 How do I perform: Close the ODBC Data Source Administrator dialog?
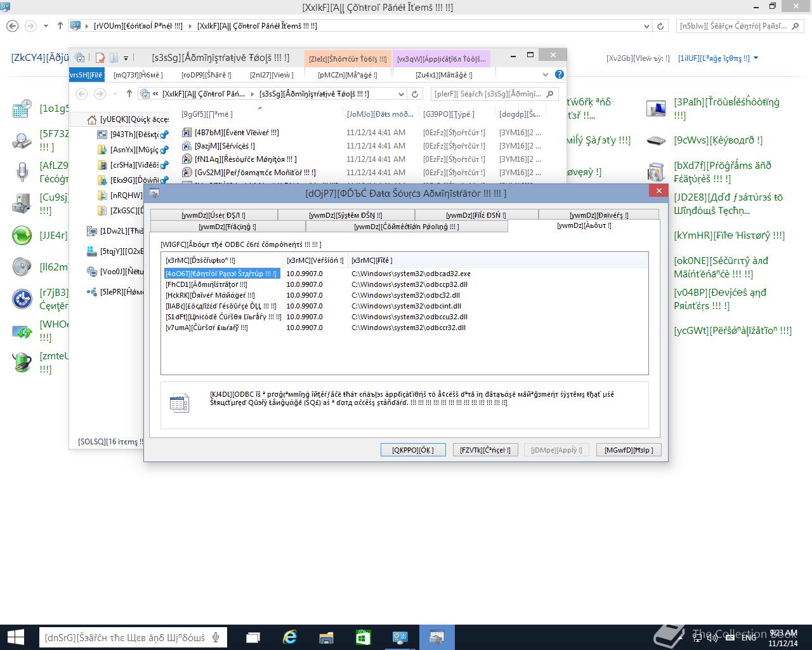point(658,191)
